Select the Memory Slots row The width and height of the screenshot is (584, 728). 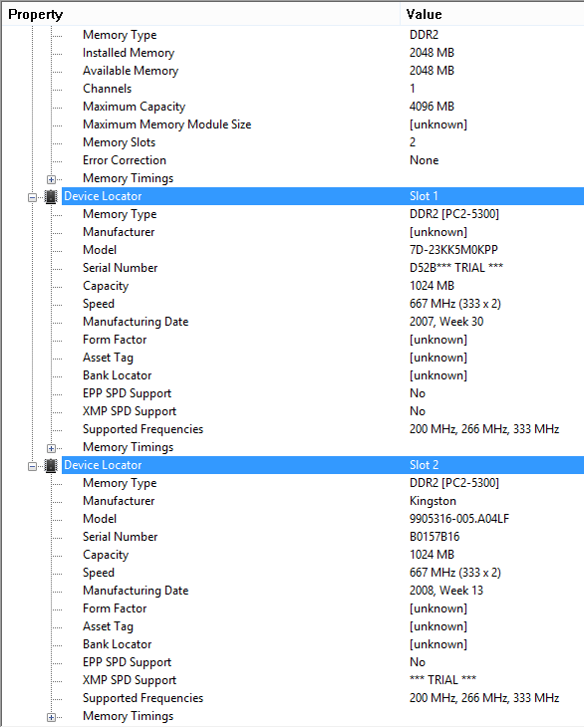[x=323, y=142]
